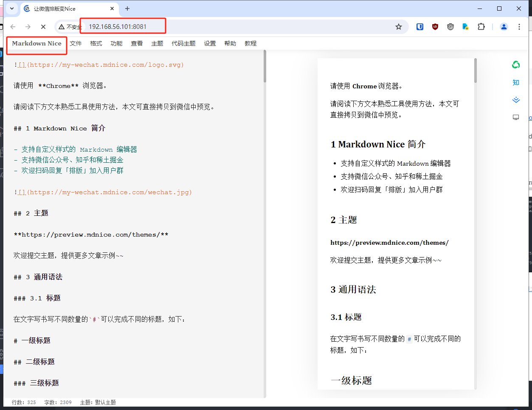Screen dimensions: 532x410
Task: Place cursor on '### 3.1 标题' editor line
Action: pos(37,298)
